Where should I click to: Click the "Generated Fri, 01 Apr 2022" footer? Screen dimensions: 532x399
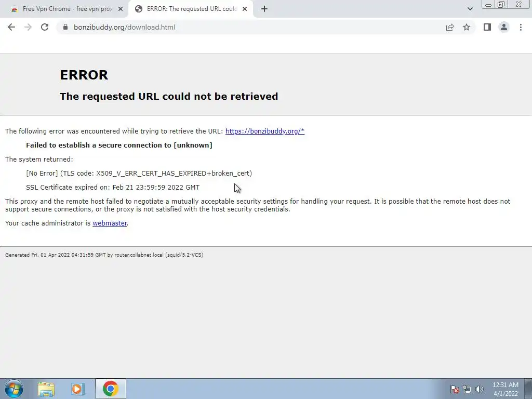click(x=104, y=255)
